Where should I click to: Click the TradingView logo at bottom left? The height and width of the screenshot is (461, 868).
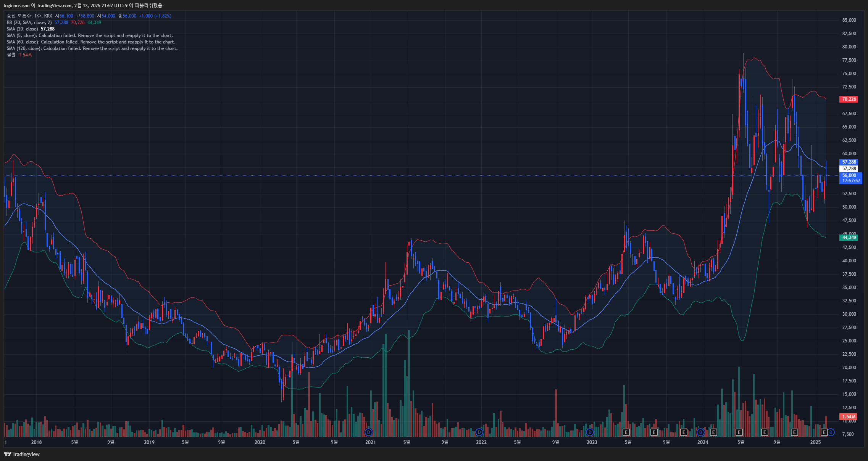click(22, 454)
